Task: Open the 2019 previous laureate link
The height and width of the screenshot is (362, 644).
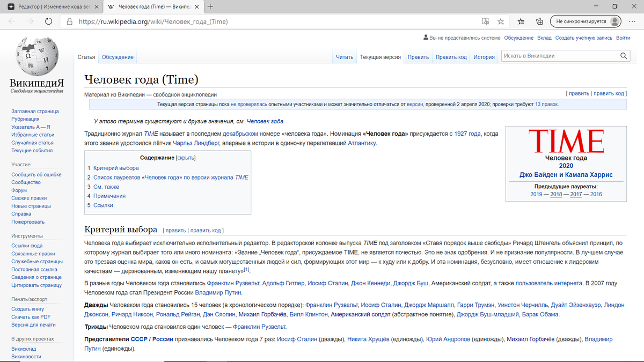Action: [x=536, y=194]
